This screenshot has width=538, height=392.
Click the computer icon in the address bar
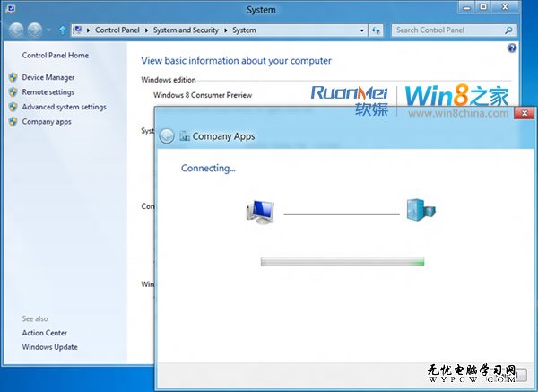click(78, 30)
